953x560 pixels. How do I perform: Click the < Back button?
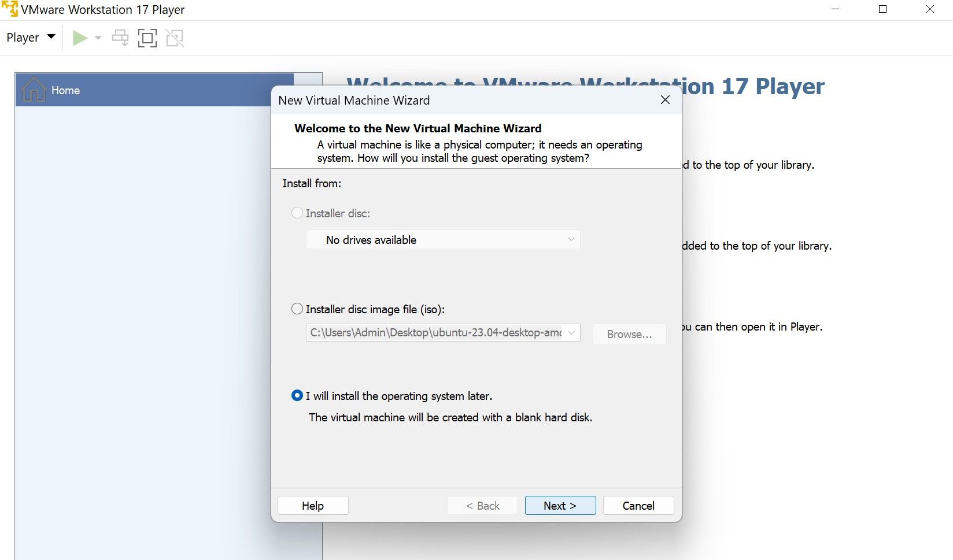(482, 506)
